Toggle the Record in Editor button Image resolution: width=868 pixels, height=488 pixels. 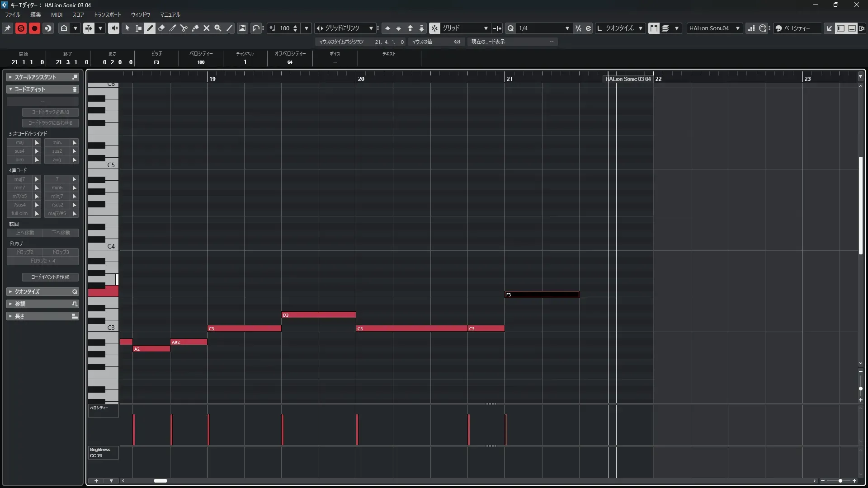(x=34, y=28)
